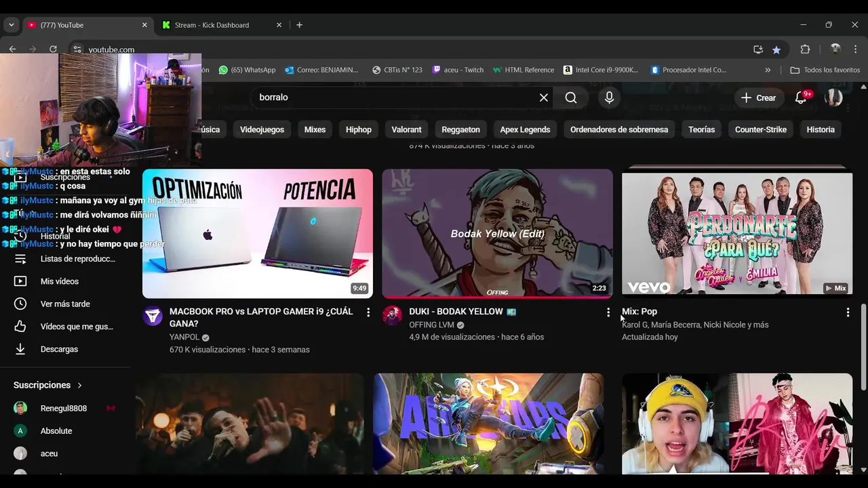Open a new browser tab

coord(299,25)
